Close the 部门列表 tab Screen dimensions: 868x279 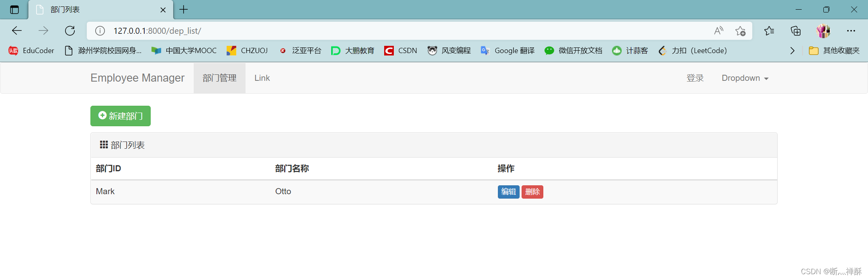(163, 10)
